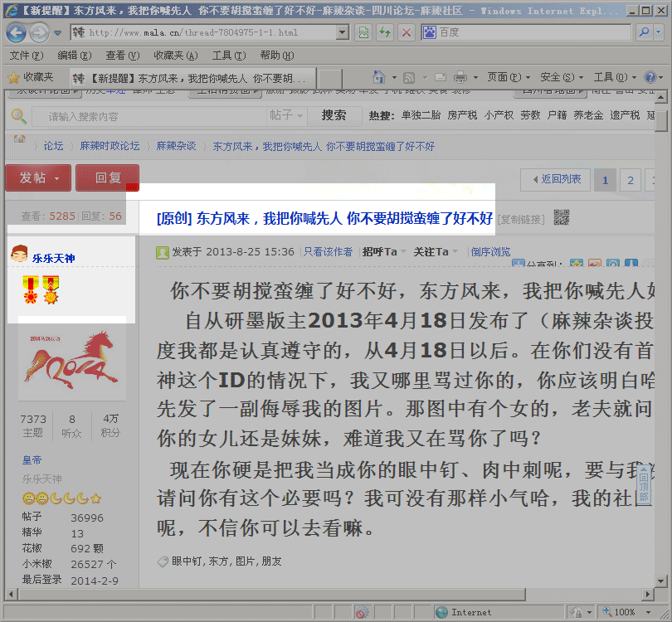Click the QR code icon beside thread title
The image size is (672, 622).
tap(562, 218)
